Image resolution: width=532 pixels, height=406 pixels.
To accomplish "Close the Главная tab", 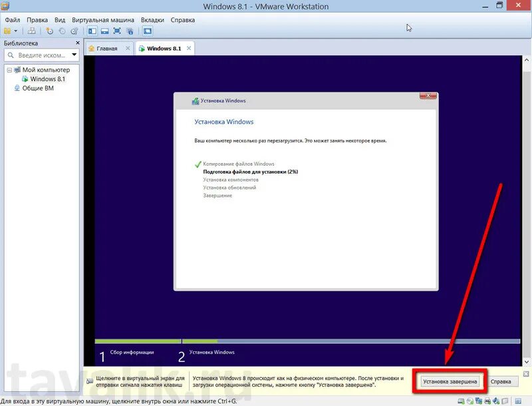I will [x=128, y=48].
